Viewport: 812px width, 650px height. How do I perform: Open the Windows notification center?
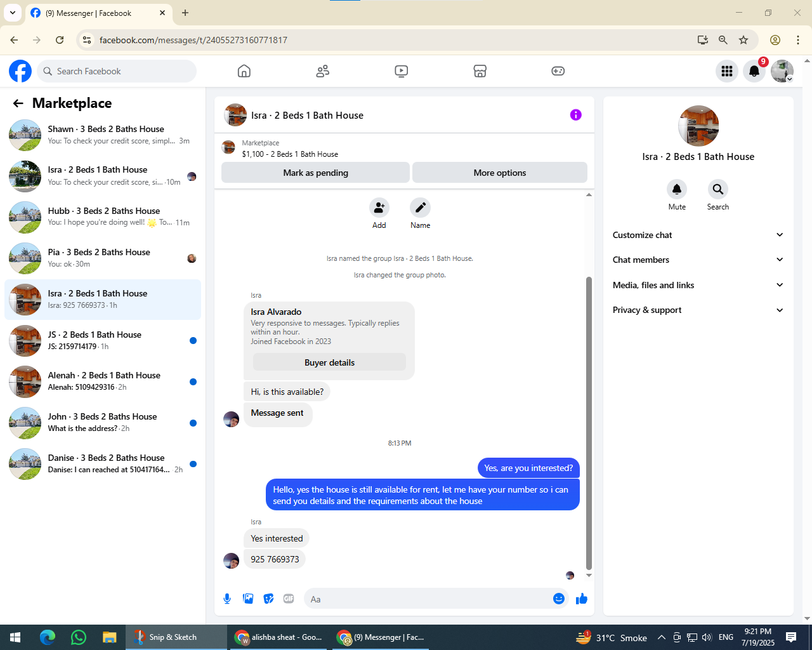tap(791, 637)
